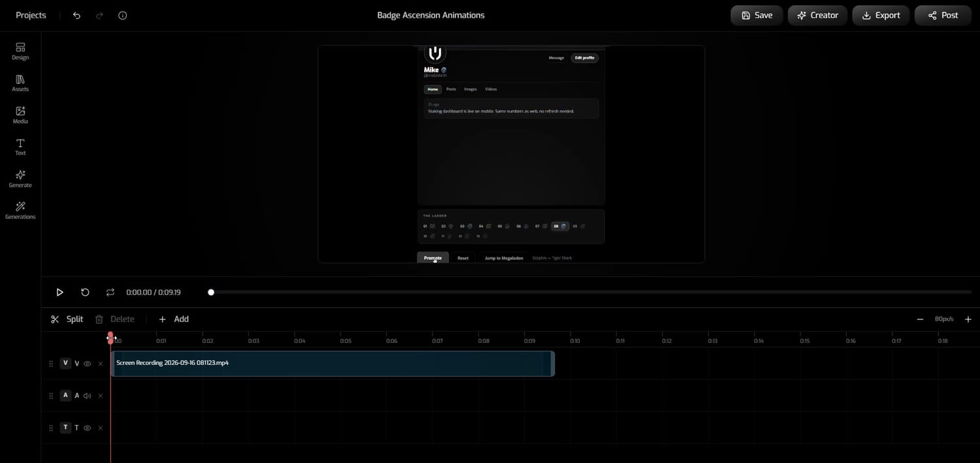Viewport: 980px width, 463px height.
Task: Play the video preview
Action: pyautogui.click(x=59, y=292)
